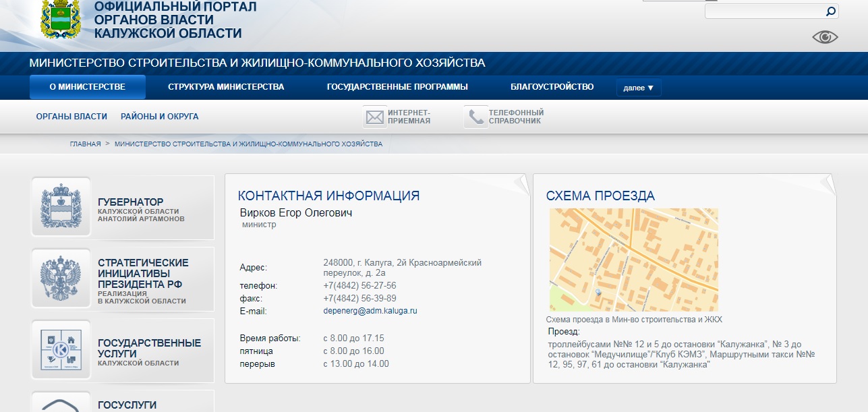Image resolution: width=868 pixels, height=412 pixels.
Task: Click the phone Телефонный справочник icon
Action: (476, 117)
